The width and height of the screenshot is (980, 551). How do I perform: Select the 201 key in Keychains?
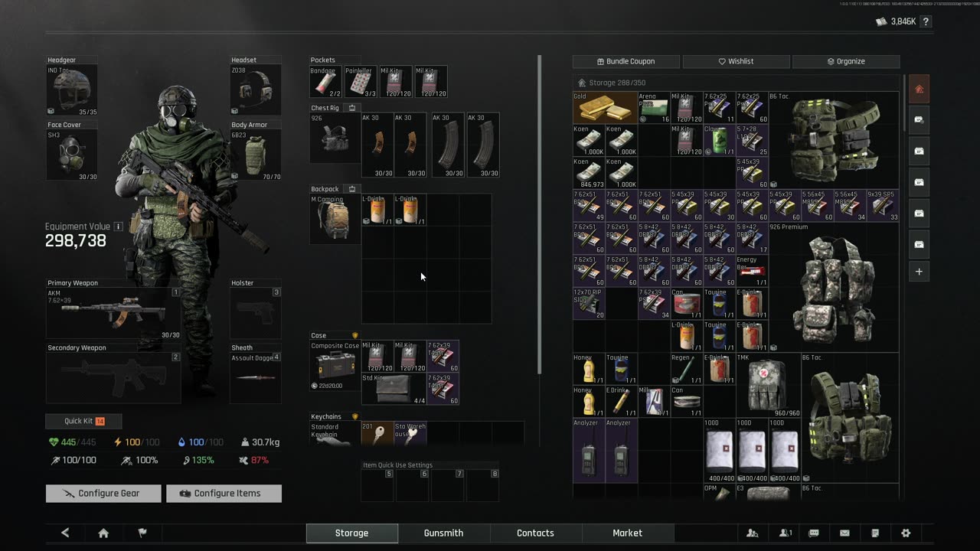(377, 433)
